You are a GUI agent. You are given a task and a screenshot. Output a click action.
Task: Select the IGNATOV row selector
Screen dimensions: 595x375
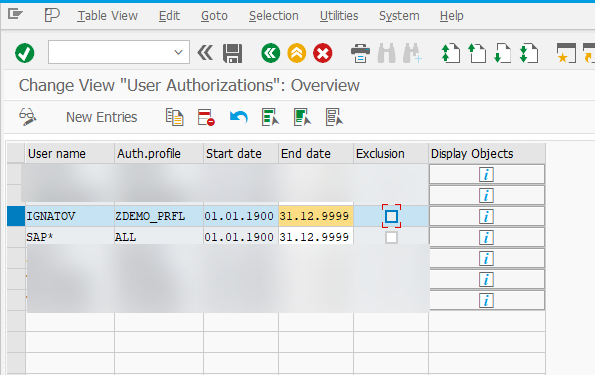point(16,216)
